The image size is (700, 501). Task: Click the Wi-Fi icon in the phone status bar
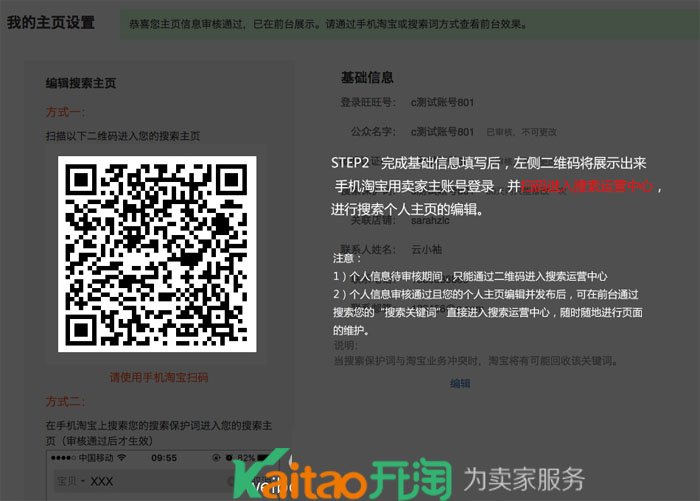click(121, 458)
